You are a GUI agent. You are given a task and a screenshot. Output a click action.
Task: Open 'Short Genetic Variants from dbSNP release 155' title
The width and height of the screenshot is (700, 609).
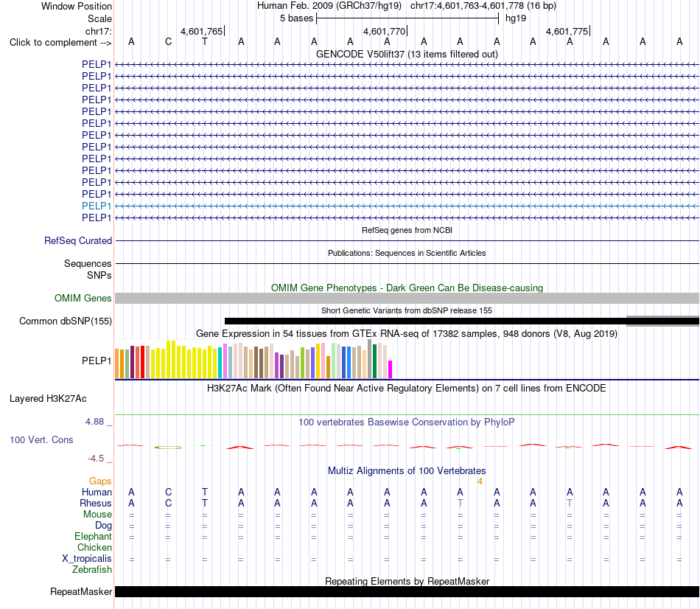[407, 310]
